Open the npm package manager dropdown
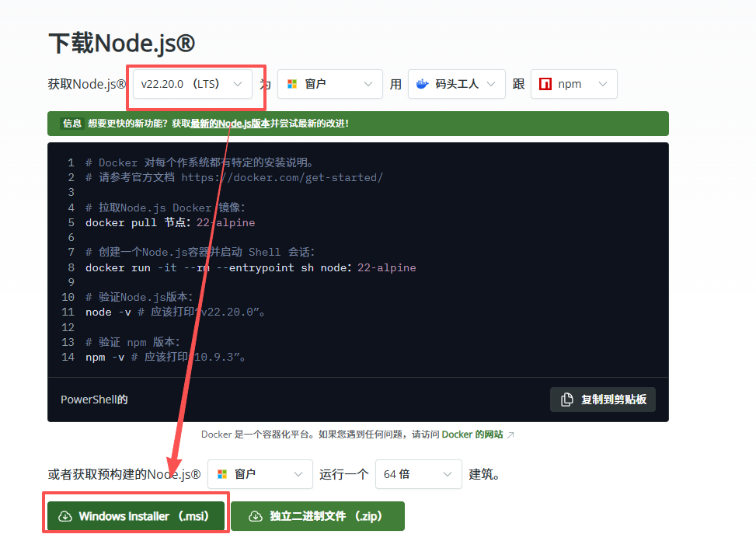 [573, 84]
